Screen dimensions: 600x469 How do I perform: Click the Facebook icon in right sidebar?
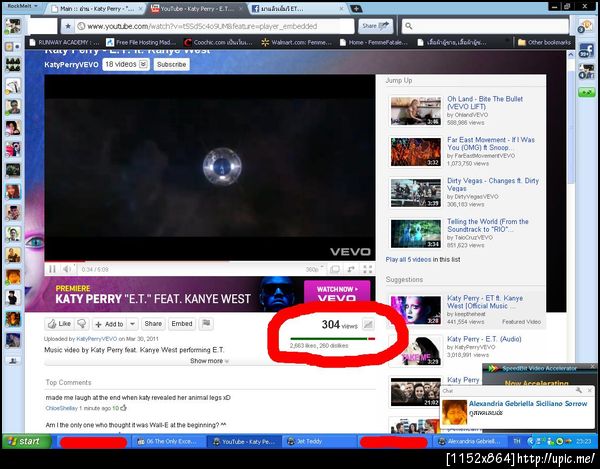586,50
